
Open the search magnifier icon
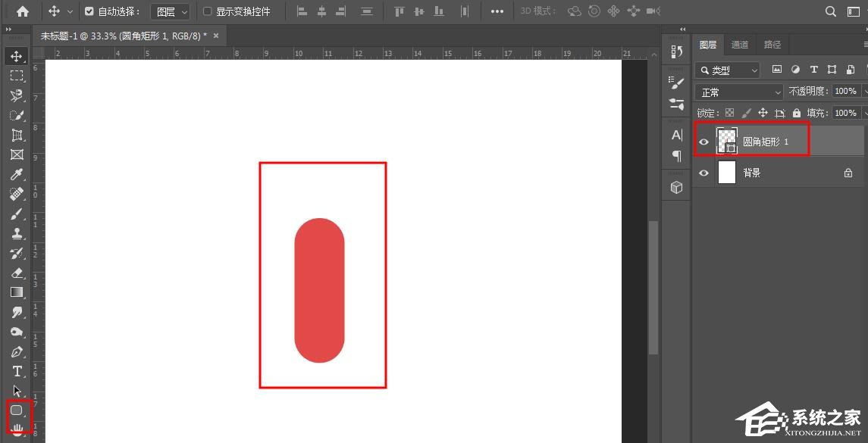click(831, 11)
